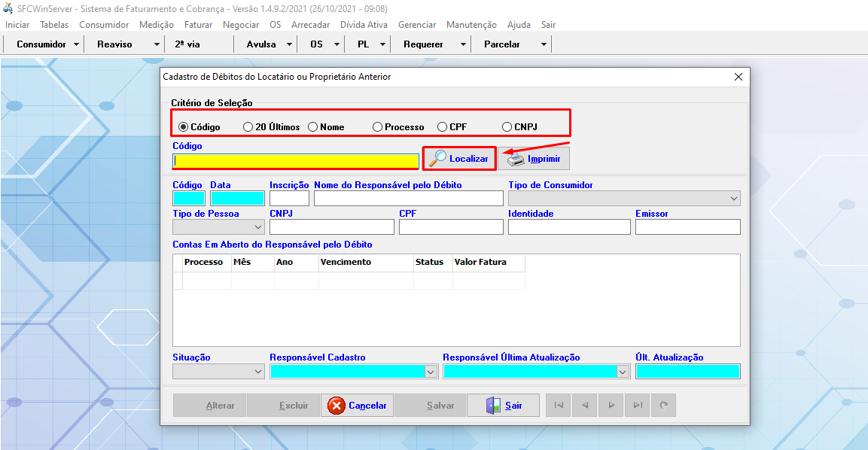868x450 pixels.
Task: Open Consumidor toolbar dropdown arrow
Action: pyautogui.click(x=77, y=44)
